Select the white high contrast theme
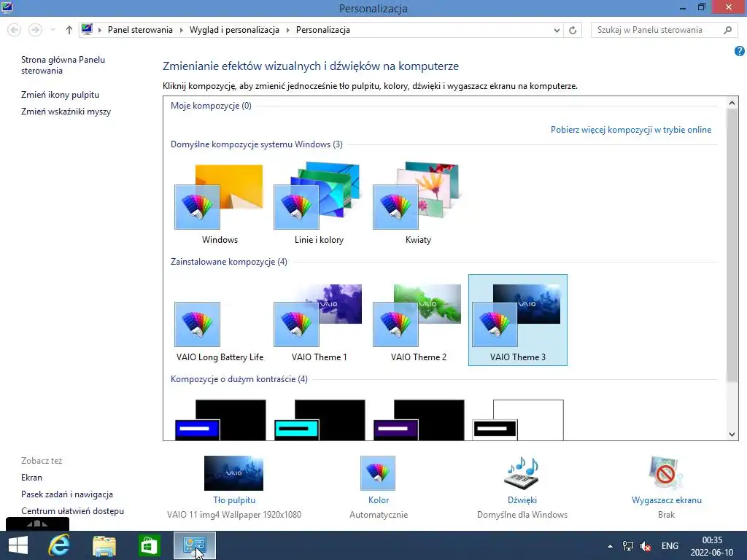Screen dimensions: 747x560 518,420
